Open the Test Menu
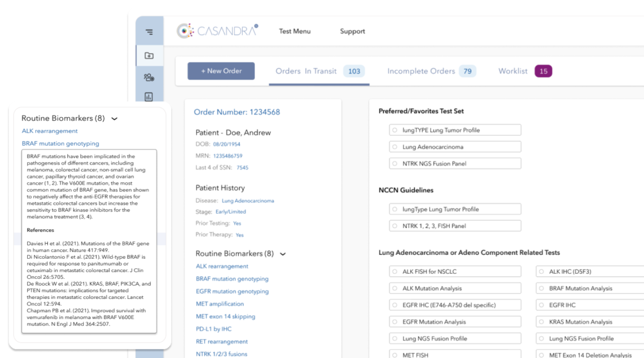Screen dimensions: 644x358 click(x=294, y=31)
